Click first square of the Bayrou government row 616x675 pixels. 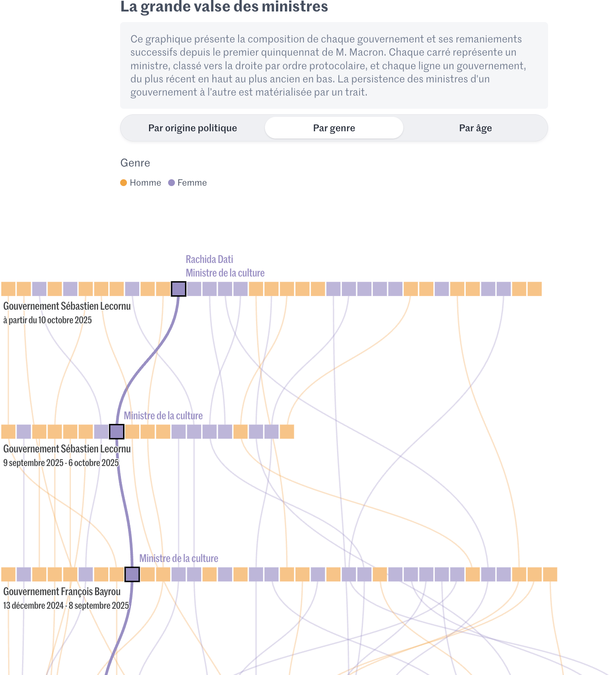click(8, 574)
